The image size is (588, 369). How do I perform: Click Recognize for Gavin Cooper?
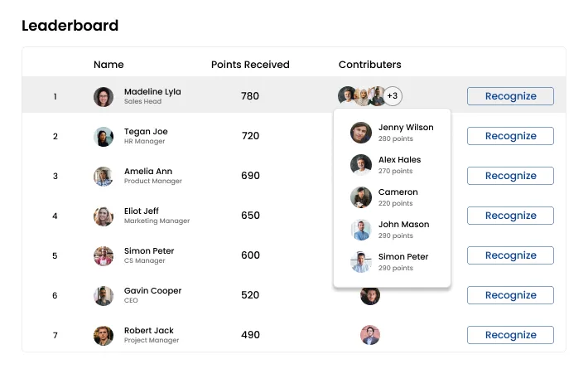pyautogui.click(x=510, y=295)
